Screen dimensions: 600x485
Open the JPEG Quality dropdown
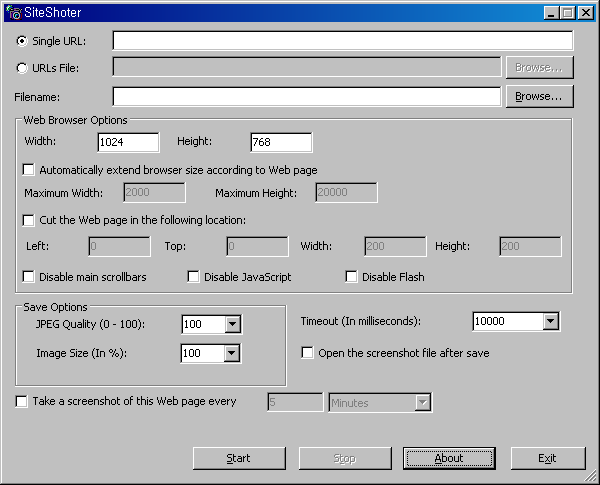232,324
